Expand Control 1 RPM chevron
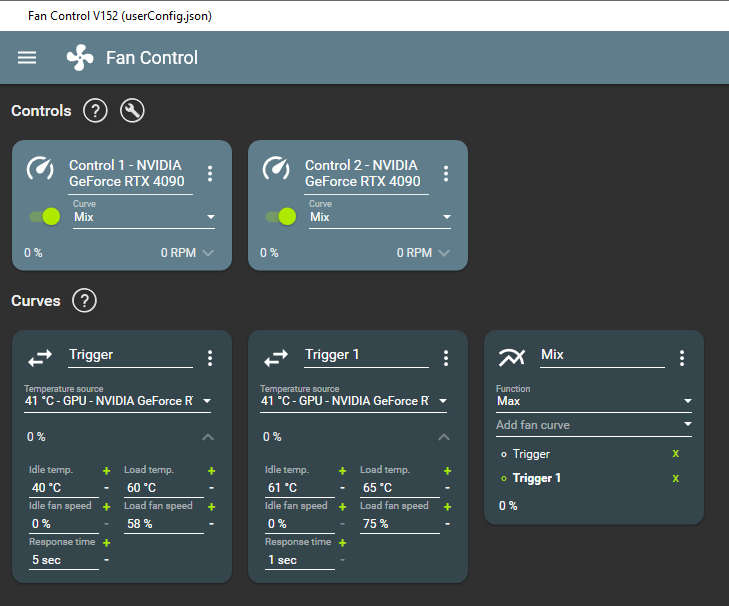The height and width of the screenshot is (606, 729). coord(208,253)
